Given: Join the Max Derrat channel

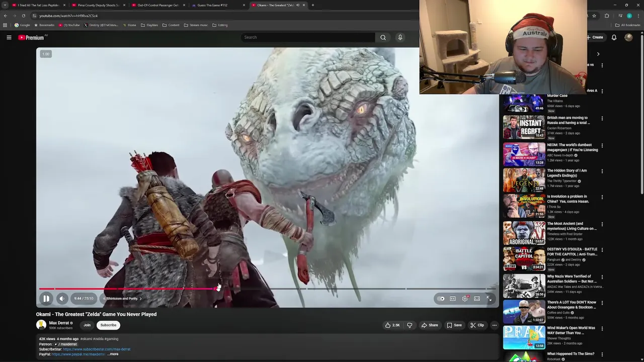Looking at the screenshot, I should point(87,325).
